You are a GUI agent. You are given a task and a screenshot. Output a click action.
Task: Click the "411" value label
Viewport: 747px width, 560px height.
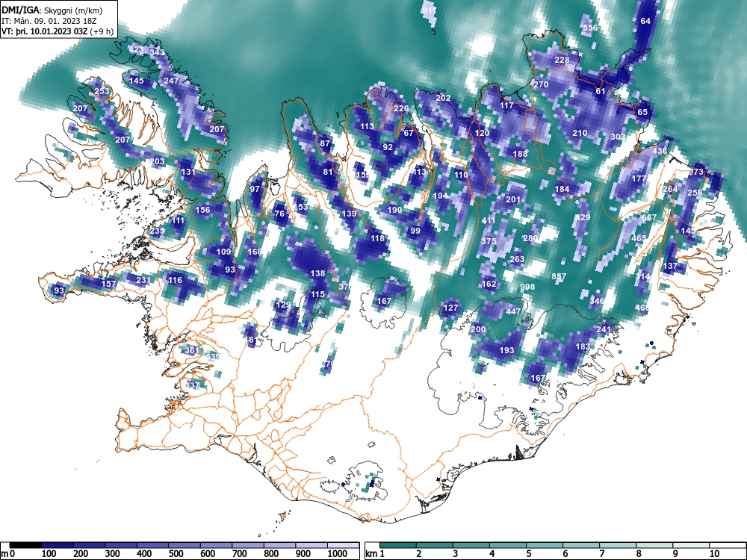coord(489,220)
